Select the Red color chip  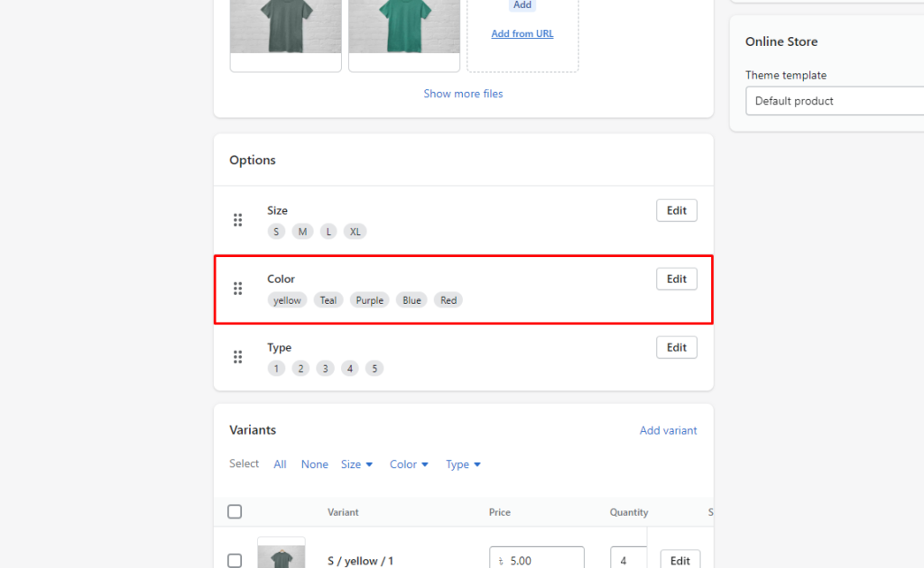(448, 299)
